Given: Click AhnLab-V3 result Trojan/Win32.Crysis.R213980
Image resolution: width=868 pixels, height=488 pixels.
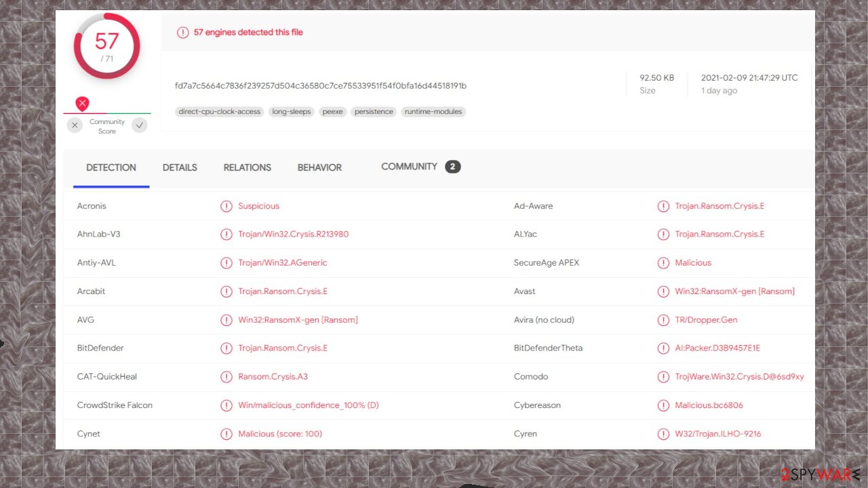Looking at the screenshot, I should (x=294, y=235).
